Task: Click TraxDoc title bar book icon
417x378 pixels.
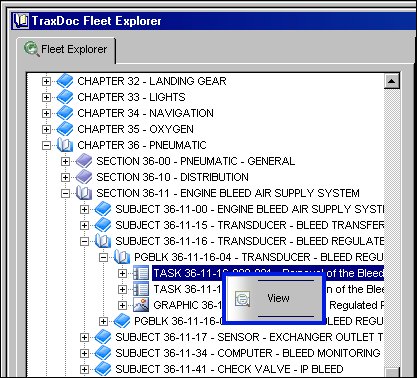Action: pyautogui.click(x=20, y=21)
